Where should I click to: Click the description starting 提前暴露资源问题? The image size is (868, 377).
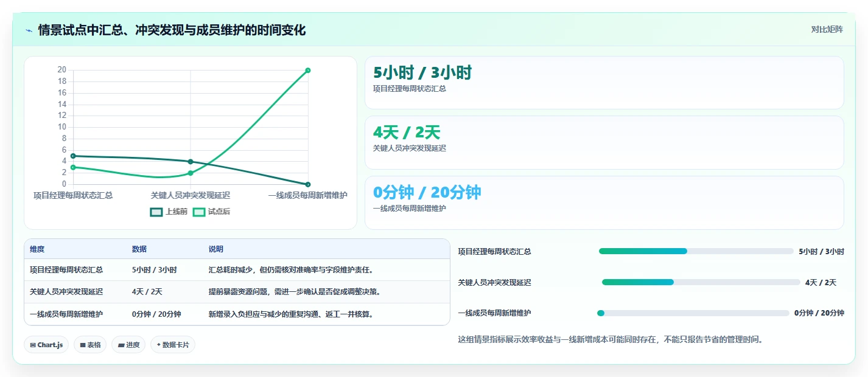tap(295, 292)
